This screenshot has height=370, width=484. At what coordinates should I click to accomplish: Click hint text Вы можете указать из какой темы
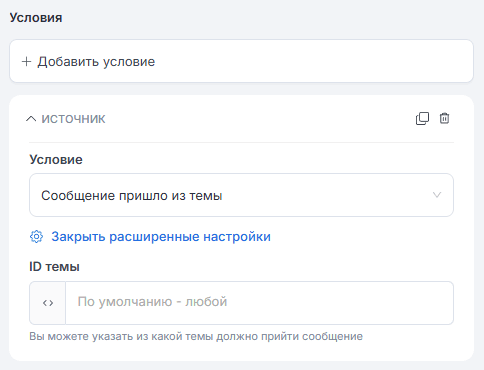pyautogui.click(x=196, y=336)
